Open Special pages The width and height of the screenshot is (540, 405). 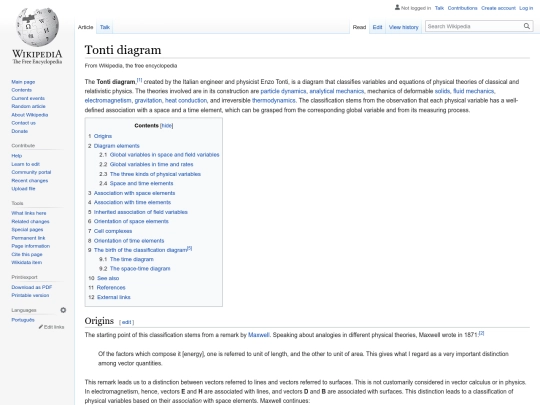[x=27, y=230]
